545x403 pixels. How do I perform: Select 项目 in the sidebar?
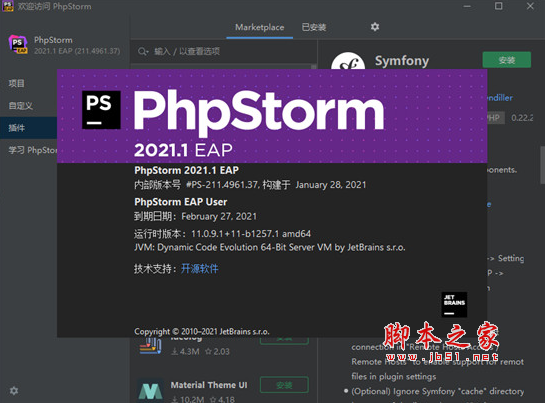[x=16, y=83]
